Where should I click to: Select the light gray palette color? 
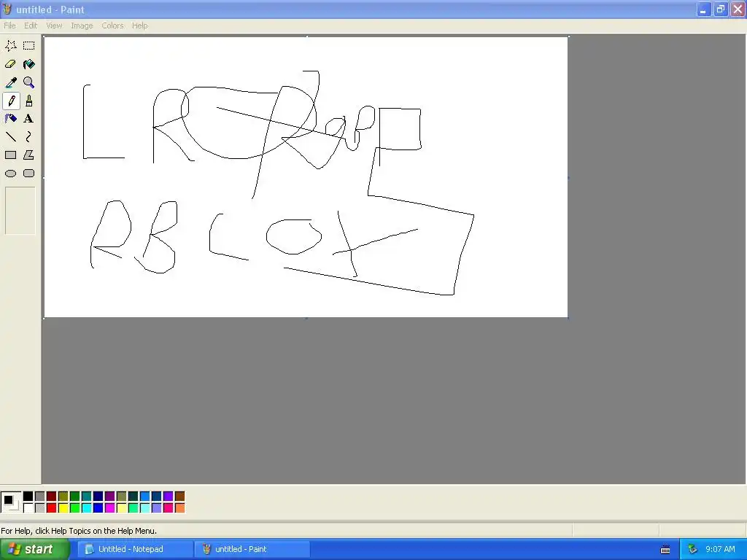(x=40, y=508)
